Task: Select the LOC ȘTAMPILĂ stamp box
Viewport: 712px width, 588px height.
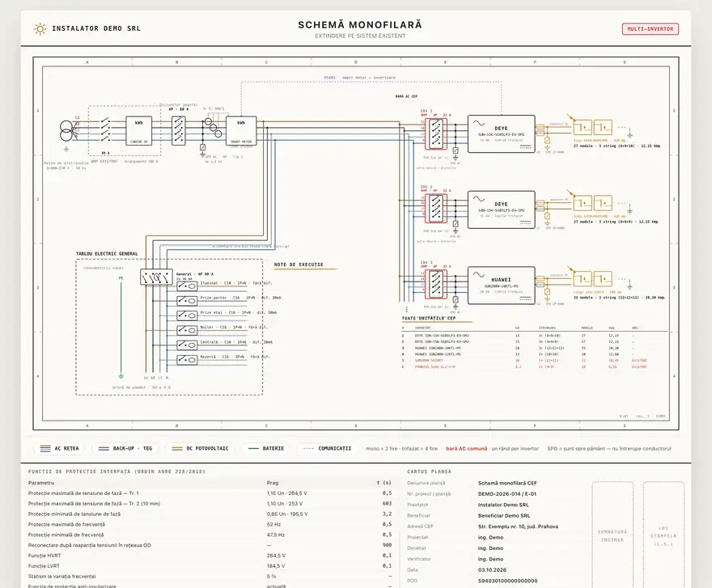Action: [663, 535]
